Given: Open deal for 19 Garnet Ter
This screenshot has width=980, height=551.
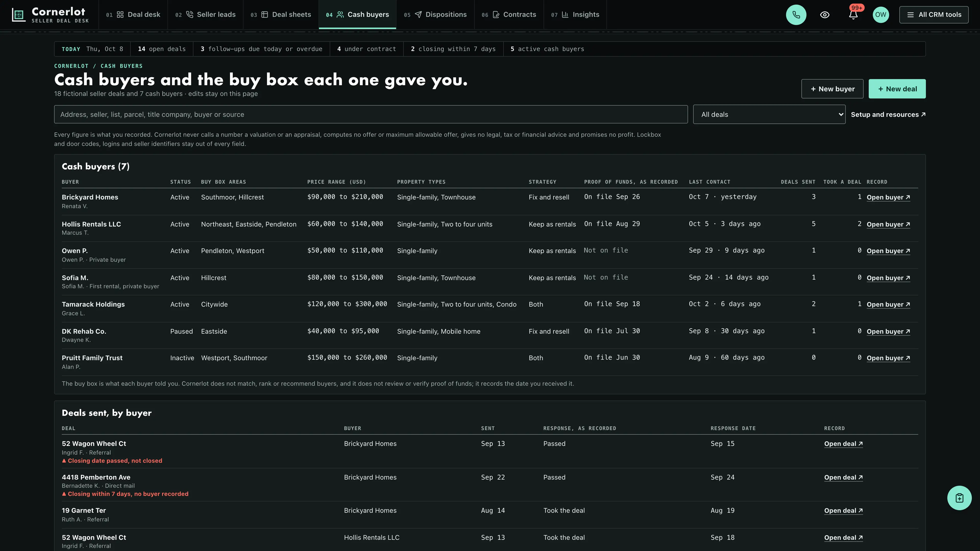Looking at the screenshot, I should [843, 510].
